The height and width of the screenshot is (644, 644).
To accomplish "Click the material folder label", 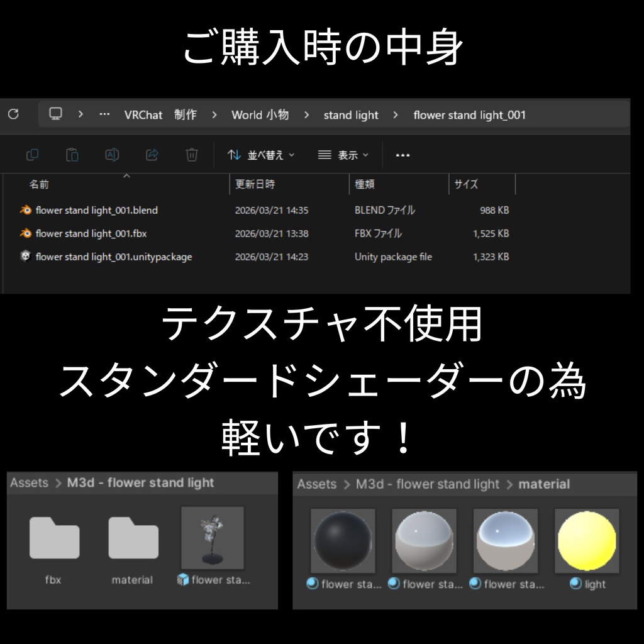I will (x=132, y=580).
